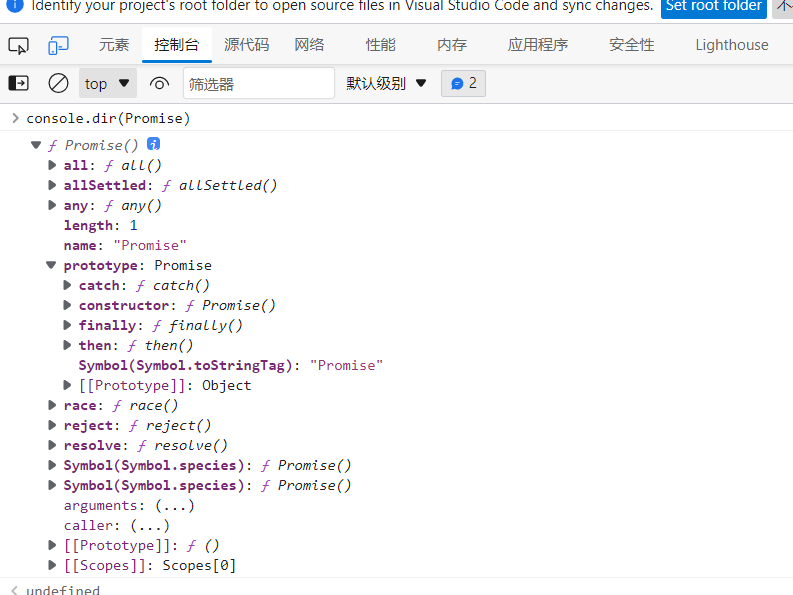Expand the resolve function entry
Screen dimensions: 793x595
pyautogui.click(x=52, y=445)
